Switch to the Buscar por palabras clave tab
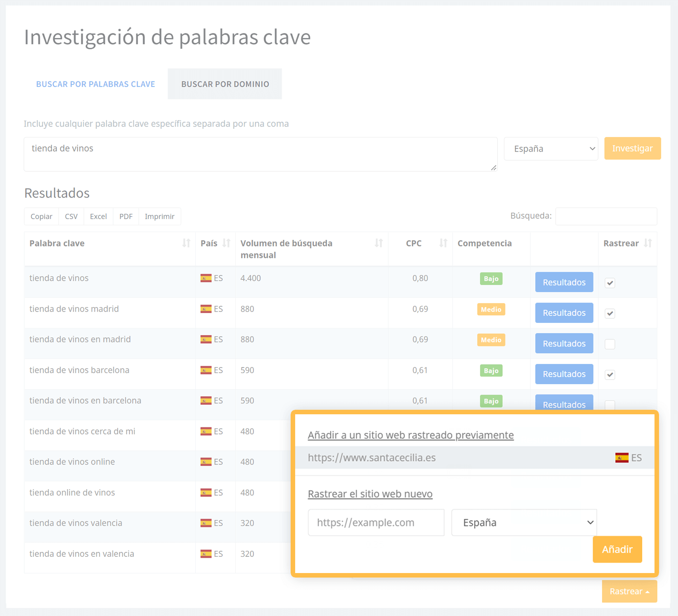The image size is (678, 616). [95, 84]
